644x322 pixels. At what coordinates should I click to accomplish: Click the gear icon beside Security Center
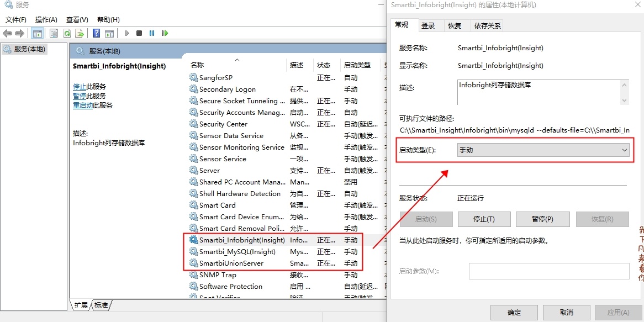point(193,124)
